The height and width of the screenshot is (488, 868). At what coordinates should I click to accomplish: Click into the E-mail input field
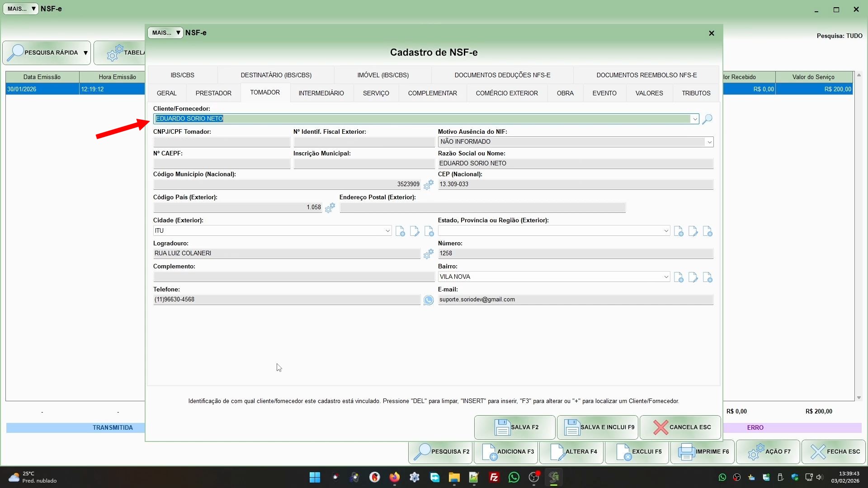click(x=575, y=300)
